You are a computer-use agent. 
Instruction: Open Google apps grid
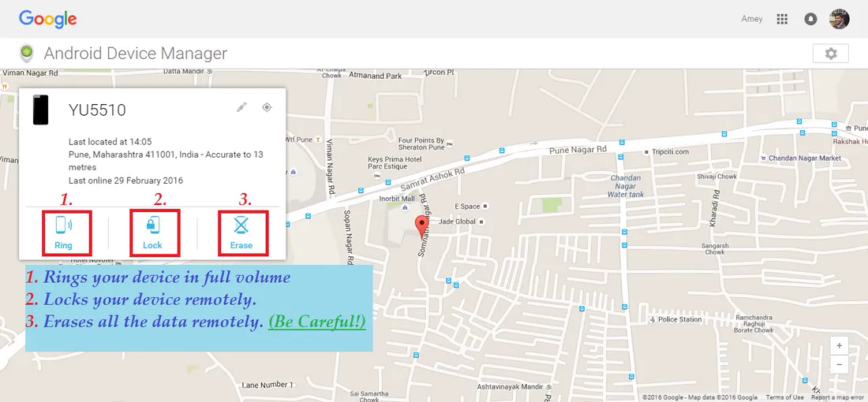[x=782, y=20]
